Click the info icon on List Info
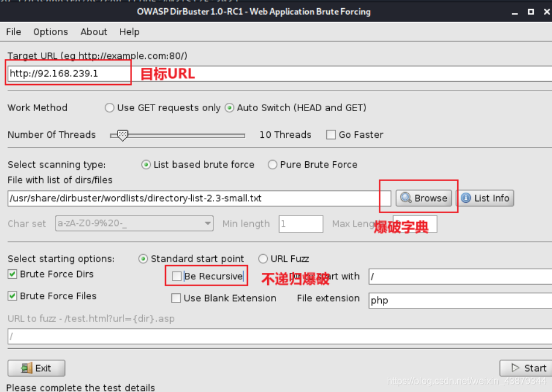The height and width of the screenshot is (392, 552). (x=465, y=198)
